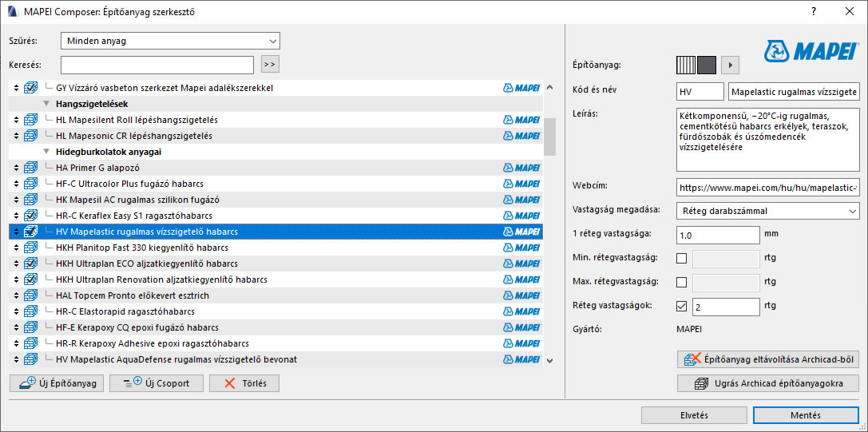Select the row 'HKH Planitop Fast 330 kiegyenlítő habarcs'

275,248
